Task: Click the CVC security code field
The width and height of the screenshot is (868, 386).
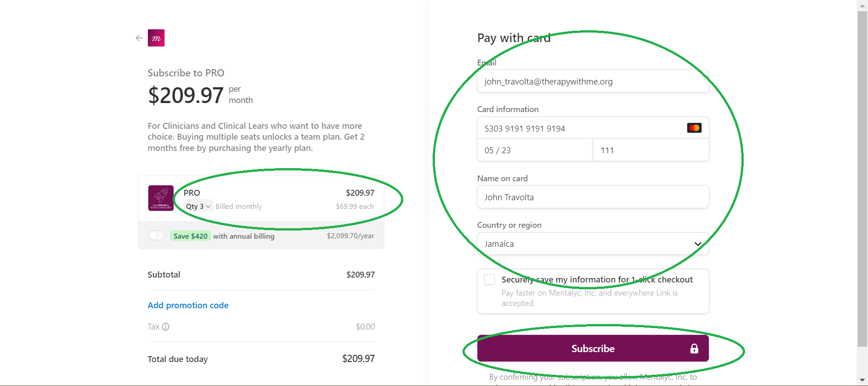Action: (651, 150)
